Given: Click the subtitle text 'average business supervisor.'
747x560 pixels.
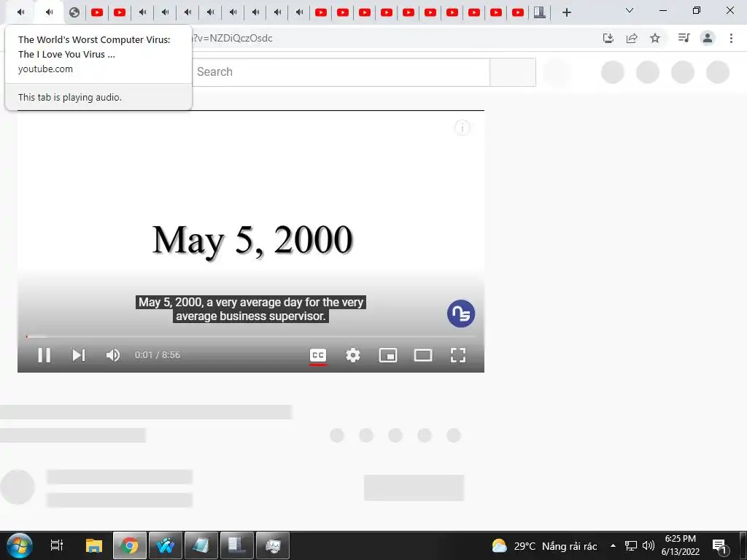Looking at the screenshot, I should pyautogui.click(x=251, y=316).
